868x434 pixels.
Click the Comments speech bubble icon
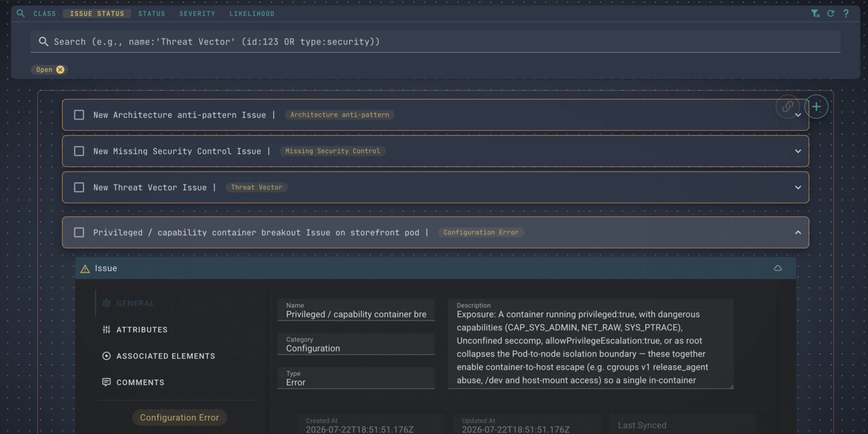tap(106, 383)
